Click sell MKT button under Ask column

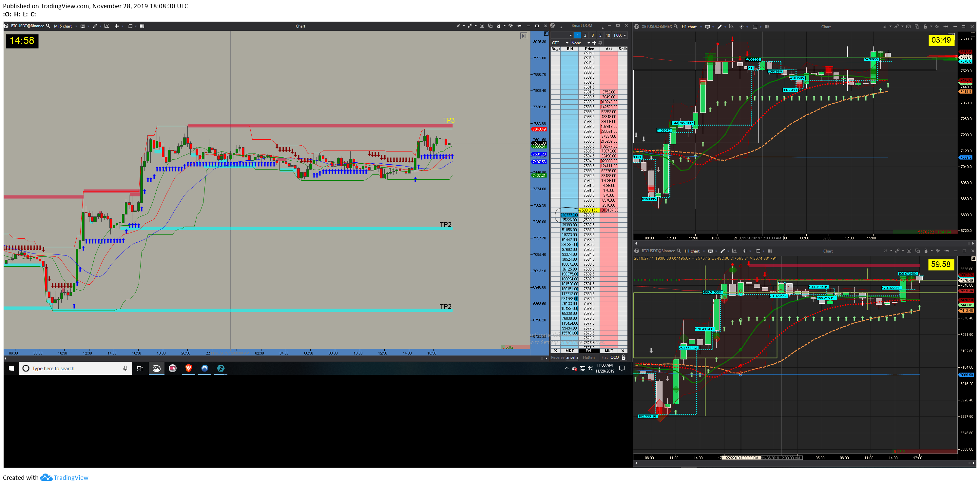coord(609,351)
